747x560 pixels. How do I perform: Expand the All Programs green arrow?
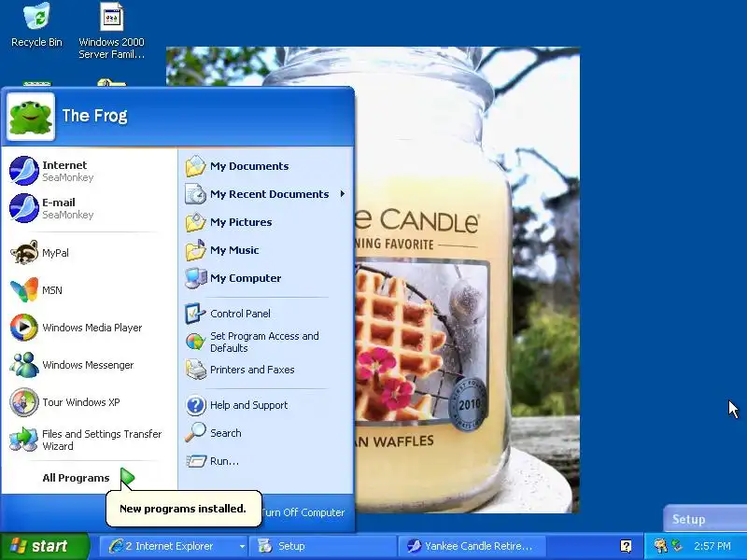(127, 477)
